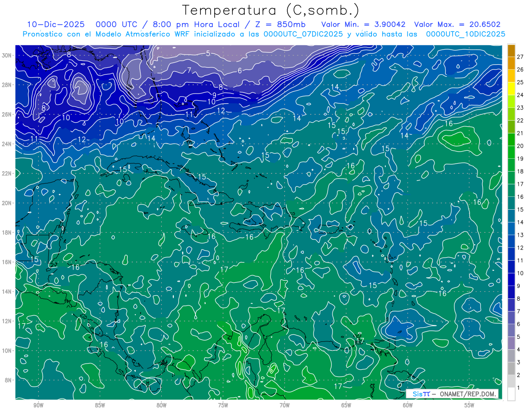
Task: Click the '24N' latitude axis label
Action: (x=8, y=144)
